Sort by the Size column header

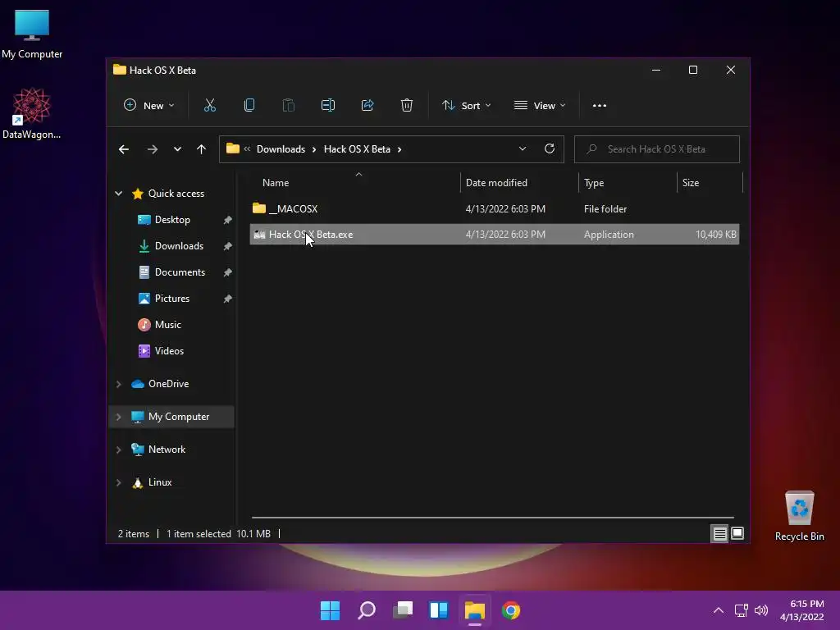coord(710,183)
